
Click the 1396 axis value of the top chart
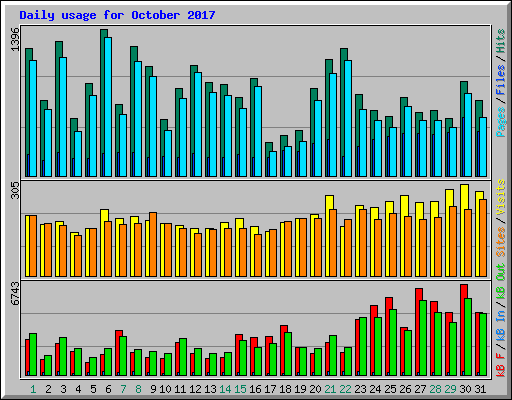pyautogui.click(x=16, y=39)
